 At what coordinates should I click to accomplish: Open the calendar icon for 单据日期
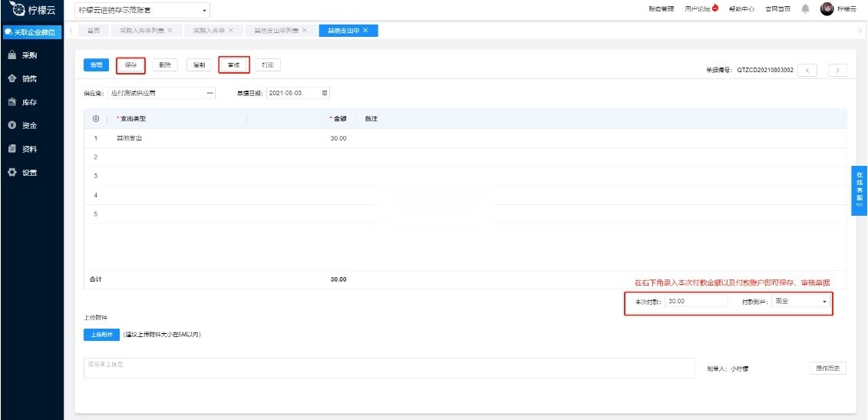(x=325, y=93)
